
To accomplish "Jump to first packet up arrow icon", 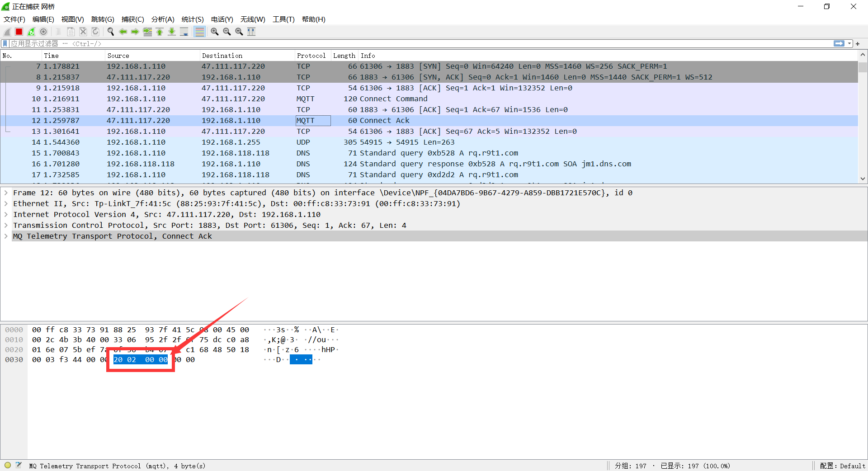I will tap(160, 32).
